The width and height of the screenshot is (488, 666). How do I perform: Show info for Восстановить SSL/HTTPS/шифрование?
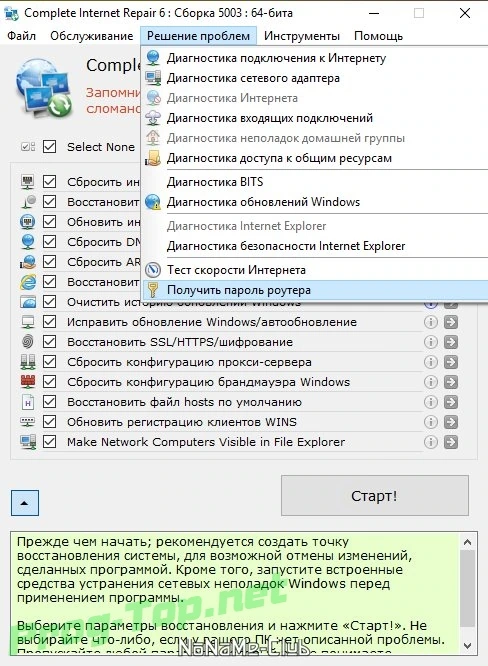431,342
